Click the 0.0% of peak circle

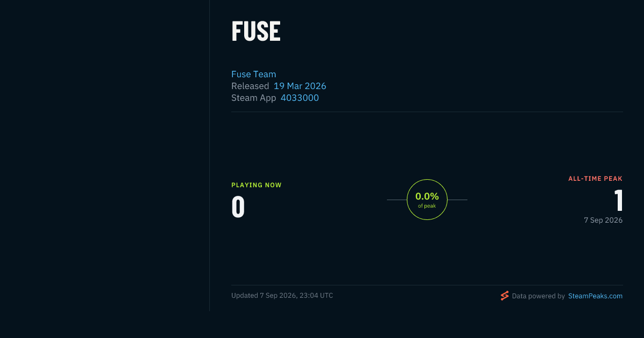click(x=427, y=200)
